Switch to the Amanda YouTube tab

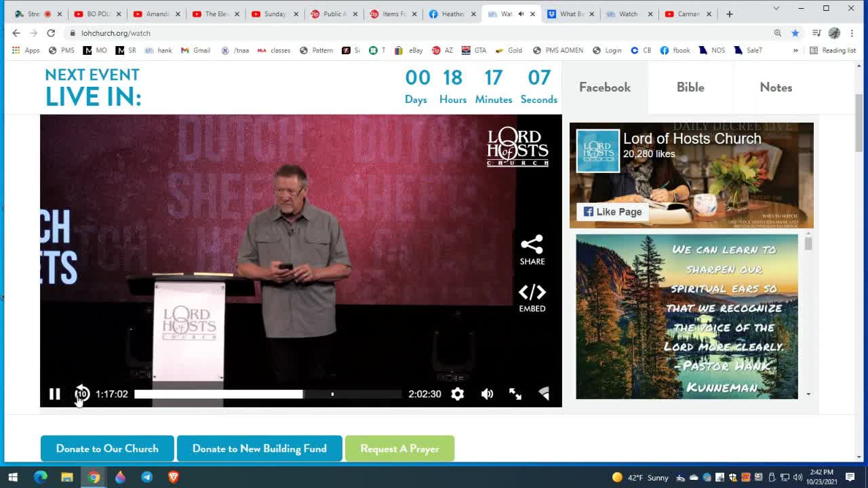point(157,14)
